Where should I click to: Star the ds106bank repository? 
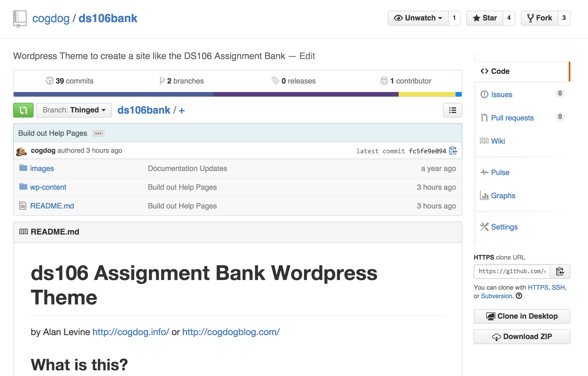[484, 18]
